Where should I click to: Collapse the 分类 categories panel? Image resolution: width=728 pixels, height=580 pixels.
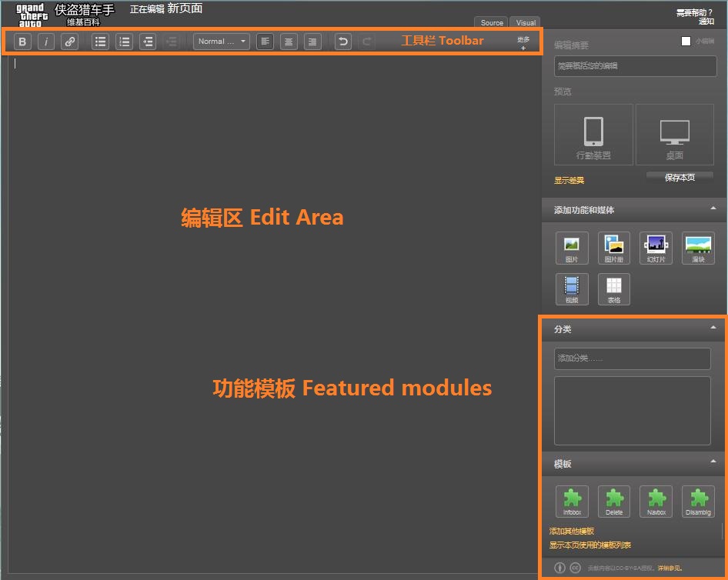tap(713, 328)
